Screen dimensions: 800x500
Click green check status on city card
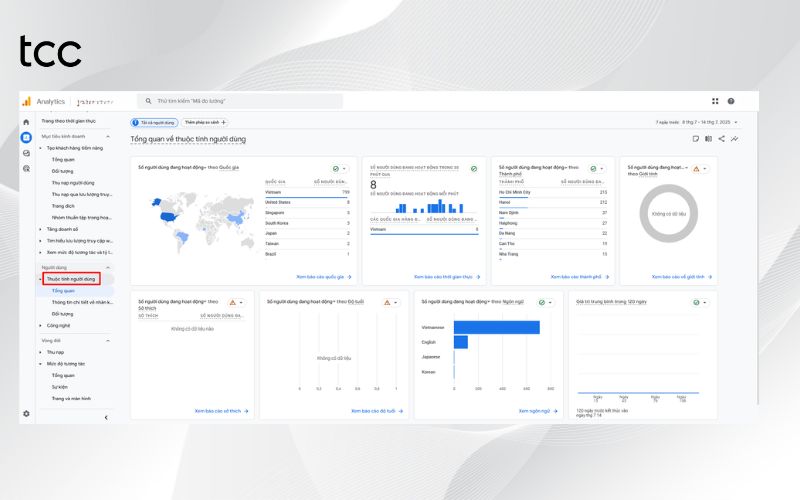[593, 169]
